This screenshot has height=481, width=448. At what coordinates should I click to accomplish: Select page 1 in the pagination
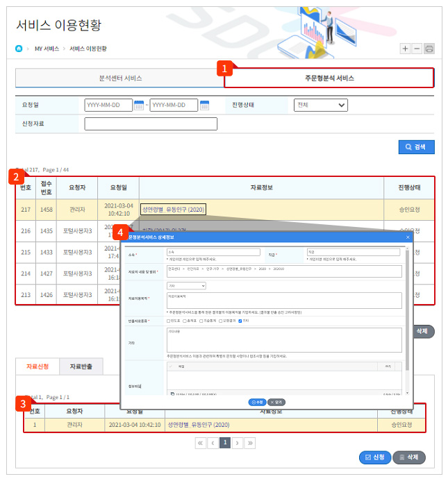tap(225, 443)
